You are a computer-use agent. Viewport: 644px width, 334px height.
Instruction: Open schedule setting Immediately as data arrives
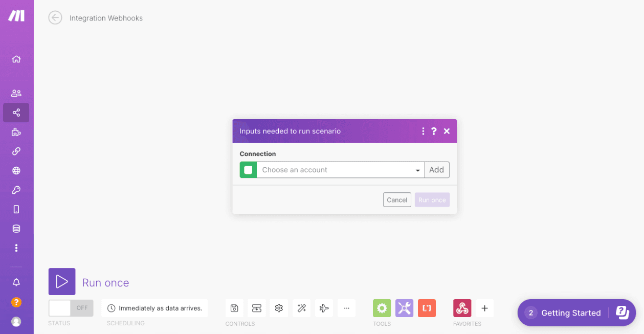click(154, 308)
